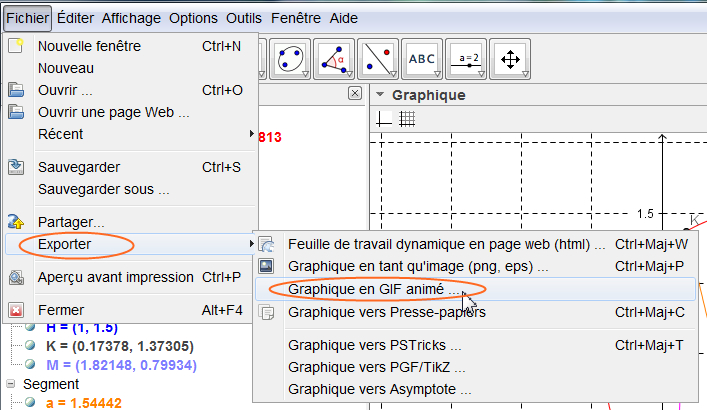
Task: Toggle grid display icon in Graphique
Action: click(x=407, y=119)
